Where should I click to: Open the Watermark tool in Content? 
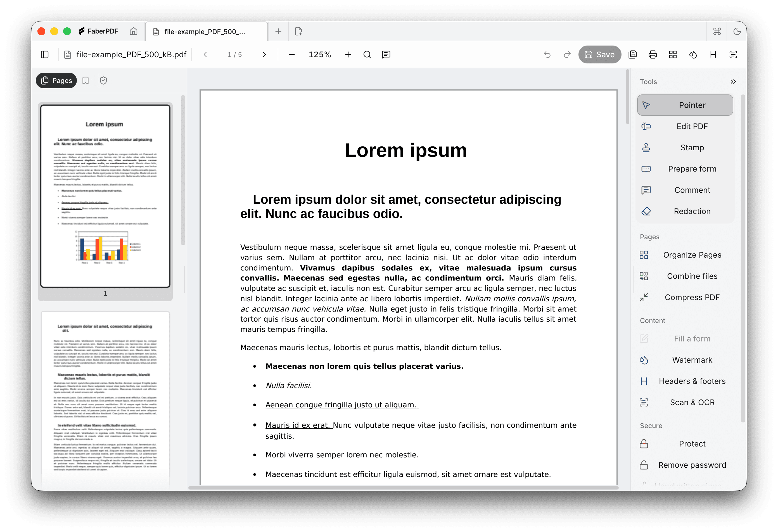(685, 360)
